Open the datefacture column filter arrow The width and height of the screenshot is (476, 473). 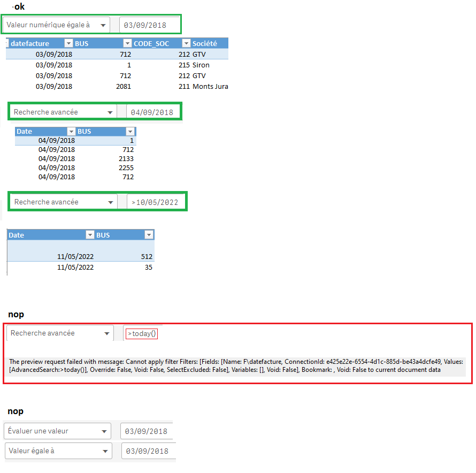coord(68,43)
